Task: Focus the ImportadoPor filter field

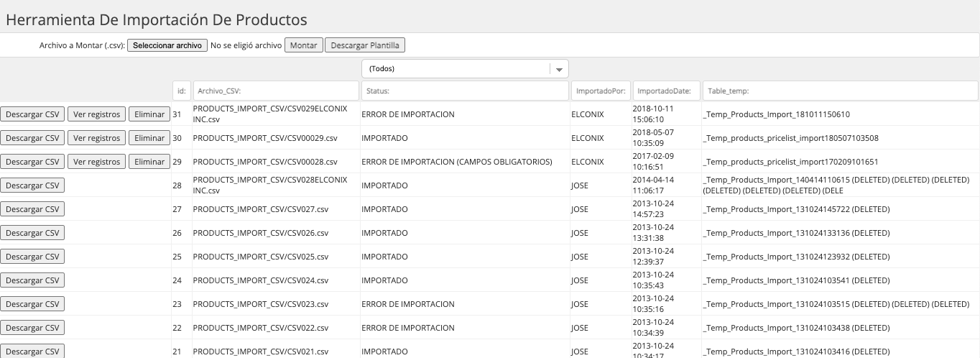Action: point(601,91)
